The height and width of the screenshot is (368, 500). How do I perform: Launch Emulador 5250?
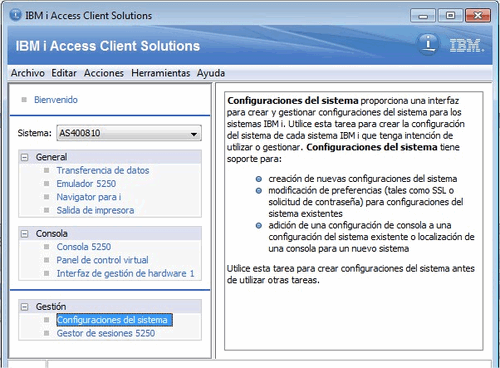(x=86, y=184)
